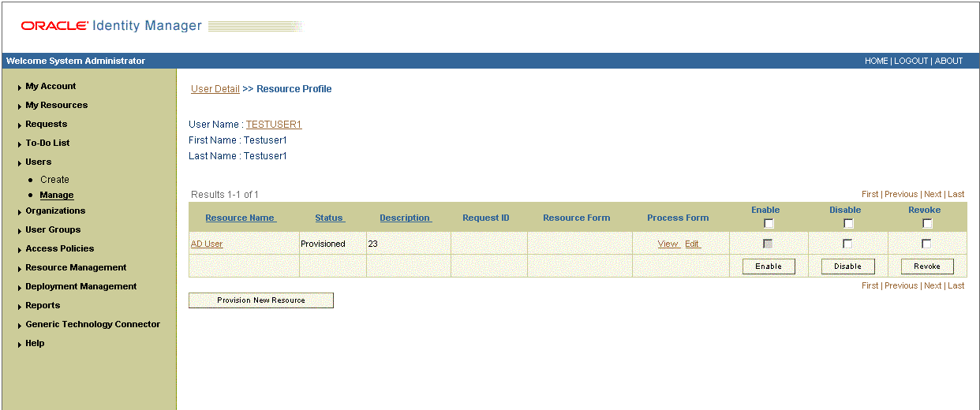Click Next link above the table

[x=933, y=194]
